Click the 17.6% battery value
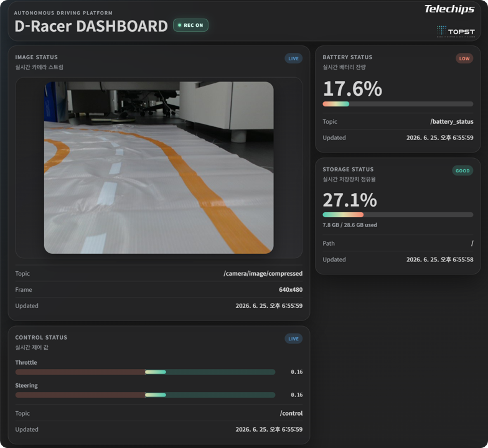The height and width of the screenshot is (448, 488). (x=352, y=88)
